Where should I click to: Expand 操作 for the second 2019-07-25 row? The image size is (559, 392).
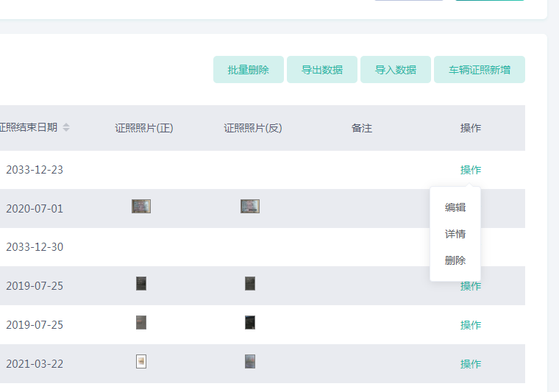(471, 325)
